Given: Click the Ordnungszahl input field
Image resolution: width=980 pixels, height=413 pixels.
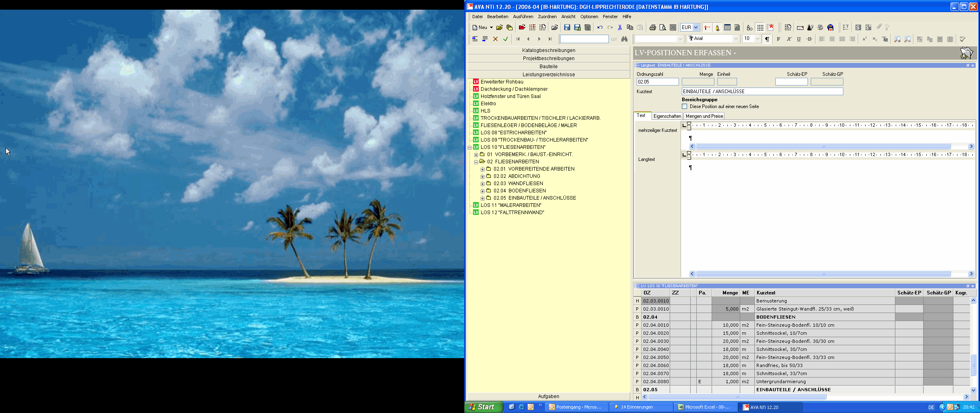Looking at the screenshot, I should [657, 82].
